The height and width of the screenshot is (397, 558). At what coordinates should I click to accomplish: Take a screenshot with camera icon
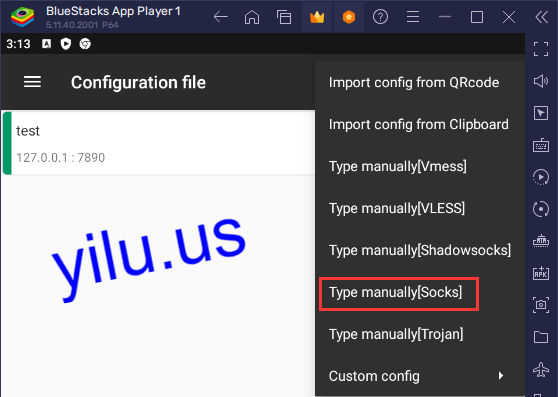click(x=541, y=305)
